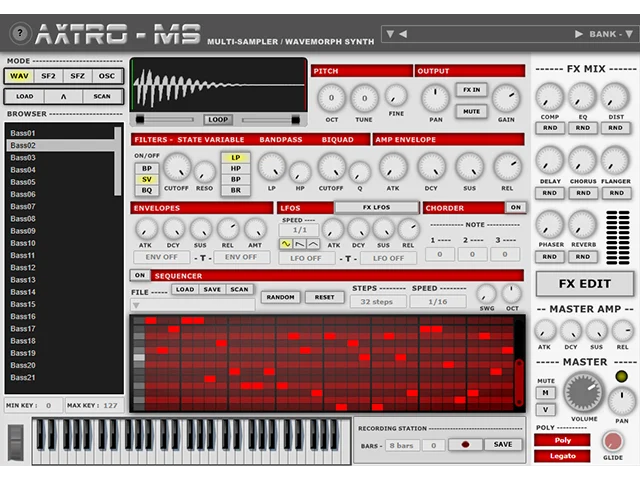Image resolution: width=640 pixels, height=480 pixels.
Task: Select LP state variable filter type
Action: pos(236,158)
